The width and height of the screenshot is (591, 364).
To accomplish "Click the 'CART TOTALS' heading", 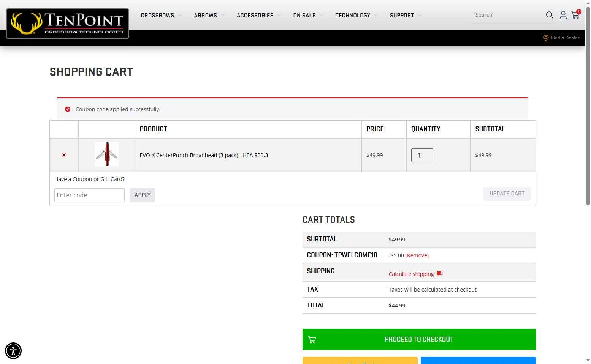I will point(328,220).
